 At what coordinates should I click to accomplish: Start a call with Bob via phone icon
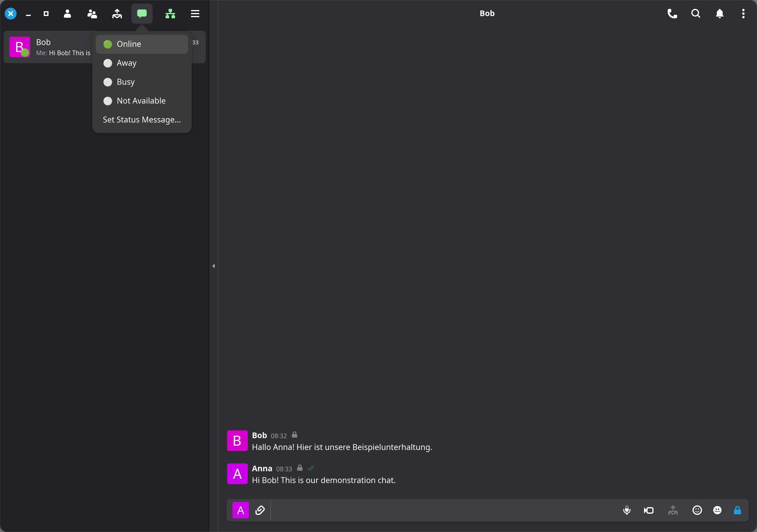click(672, 14)
